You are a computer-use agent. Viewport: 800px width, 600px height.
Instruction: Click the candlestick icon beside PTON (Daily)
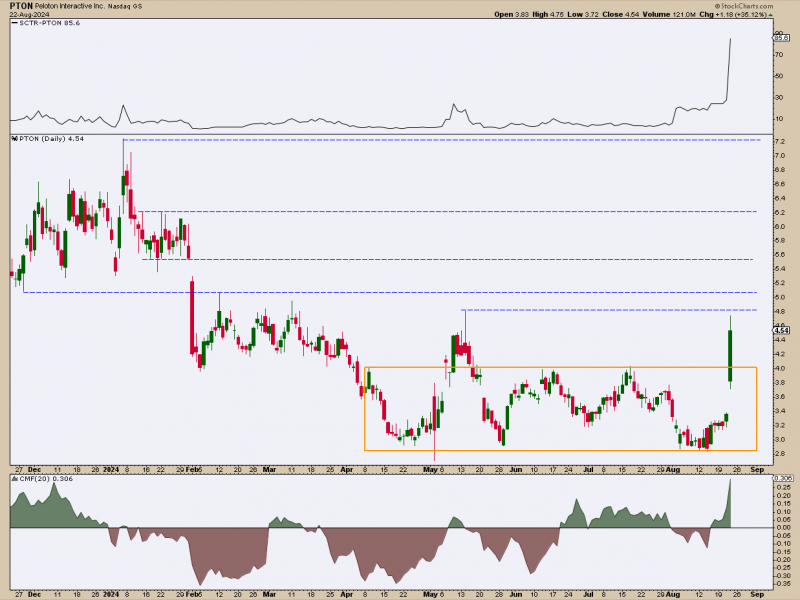point(15,138)
